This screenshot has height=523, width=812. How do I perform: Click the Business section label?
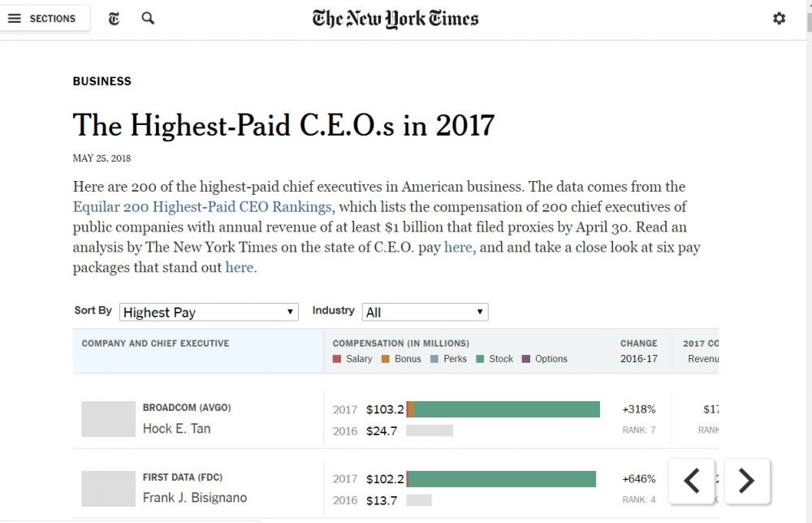[101, 81]
